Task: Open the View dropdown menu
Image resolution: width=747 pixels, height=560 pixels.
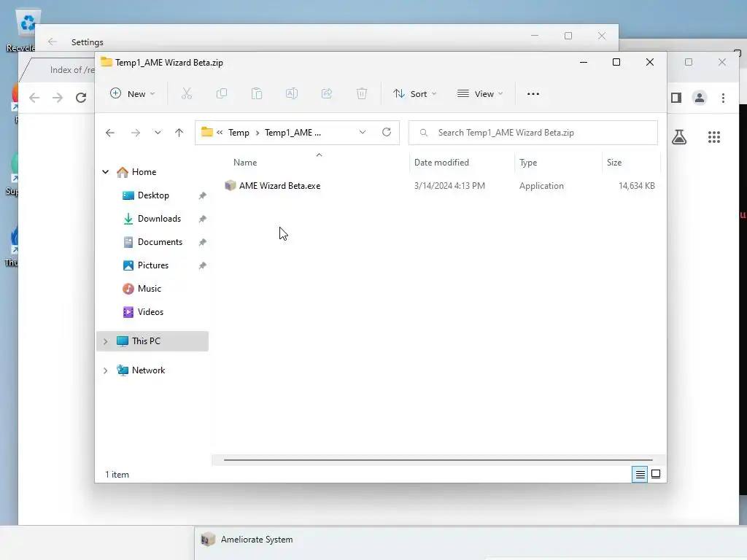Action: click(x=480, y=94)
